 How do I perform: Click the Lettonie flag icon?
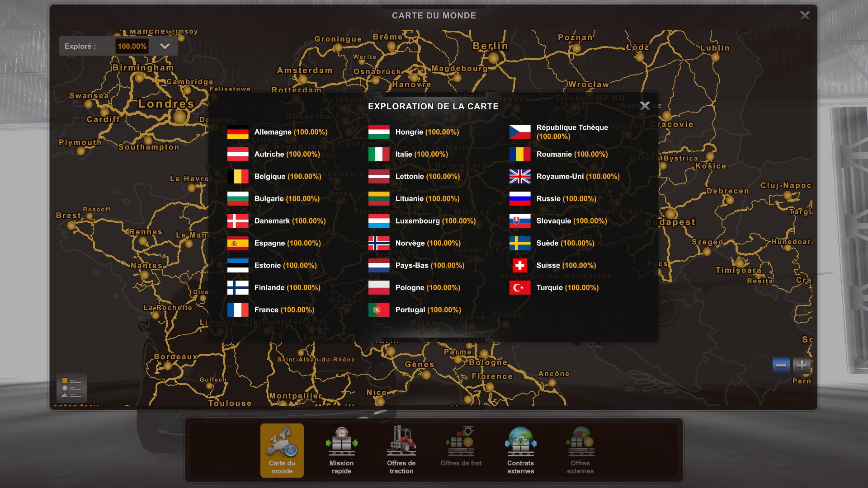pyautogui.click(x=379, y=176)
